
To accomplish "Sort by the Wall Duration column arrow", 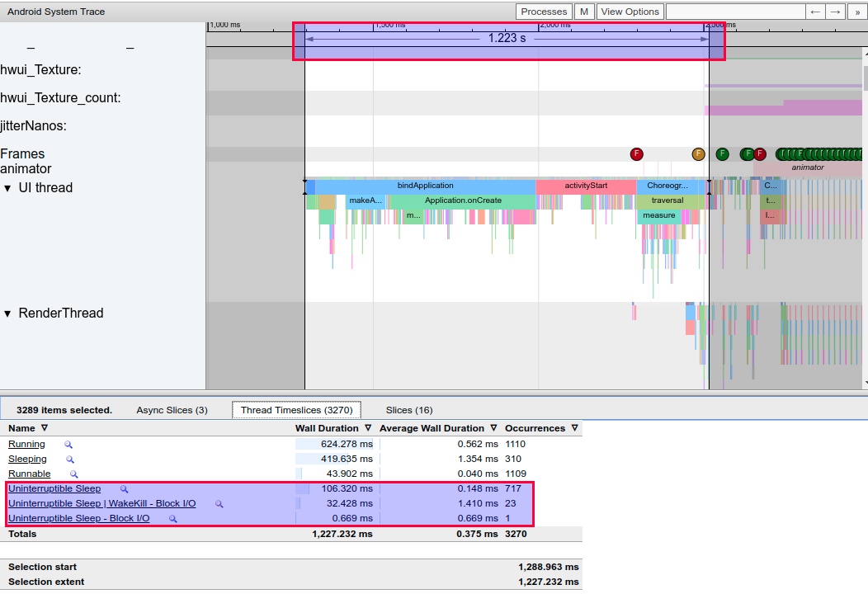I will [x=368, y=428].
